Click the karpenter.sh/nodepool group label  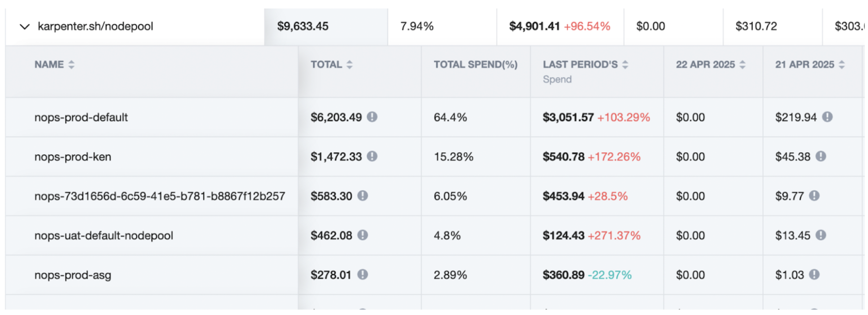tap(95, 26)
